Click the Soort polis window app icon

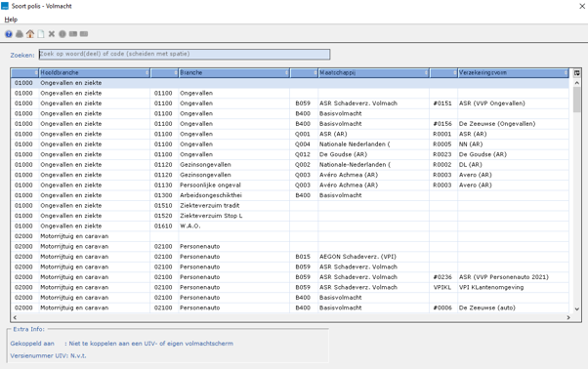click(x=5, y=6)
